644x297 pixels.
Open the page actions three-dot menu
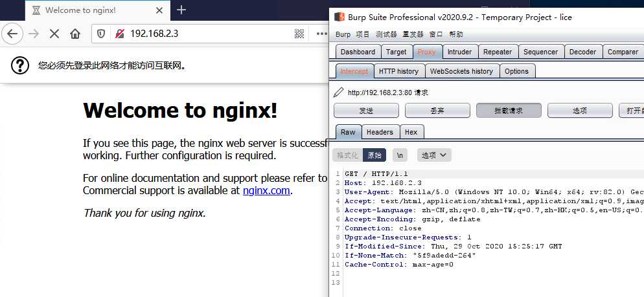point(321,34)
